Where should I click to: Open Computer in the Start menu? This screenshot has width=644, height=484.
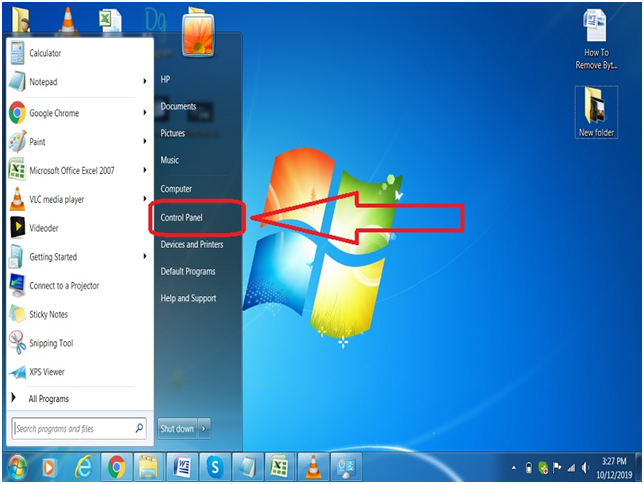(176, 189)
